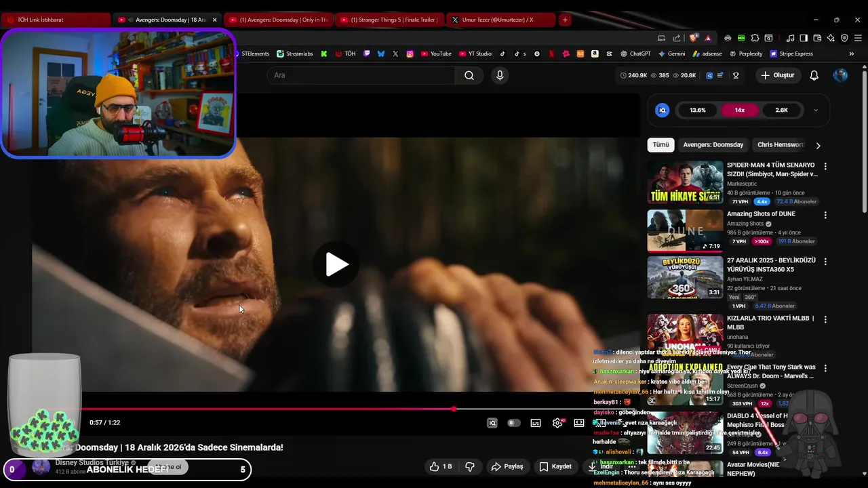Image resolution: width=868 pixels, height=488 pixels.
Task: Click the vidIQ icon in player controls
Action: [x=492, y=423]
